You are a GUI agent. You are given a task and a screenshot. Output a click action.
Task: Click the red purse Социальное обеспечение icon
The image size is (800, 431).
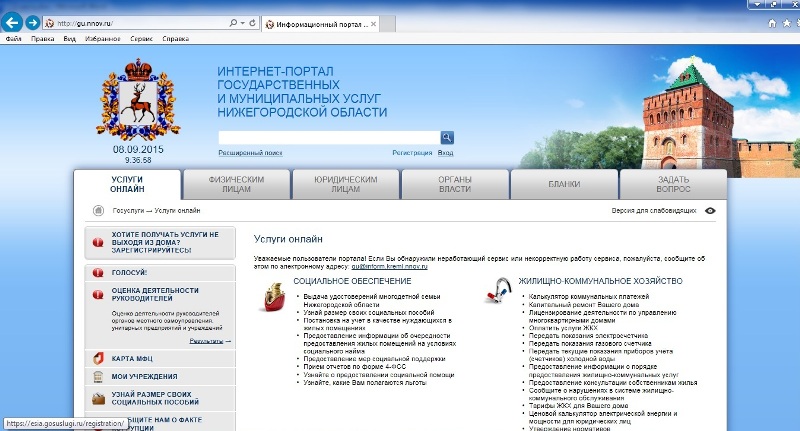(274, 297)
